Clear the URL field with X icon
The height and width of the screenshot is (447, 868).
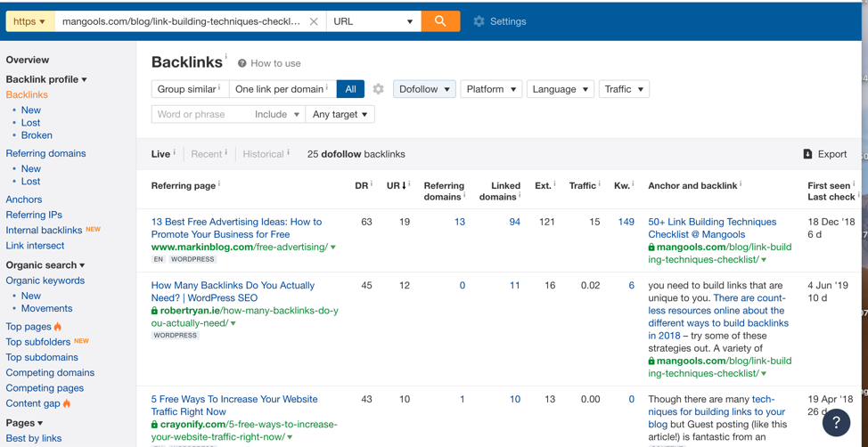[314, 21]
